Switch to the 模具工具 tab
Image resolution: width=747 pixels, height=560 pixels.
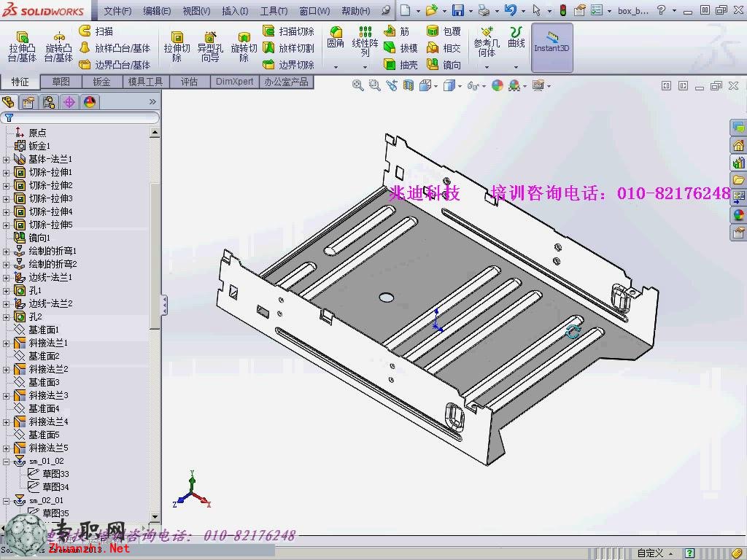(145, 82)
